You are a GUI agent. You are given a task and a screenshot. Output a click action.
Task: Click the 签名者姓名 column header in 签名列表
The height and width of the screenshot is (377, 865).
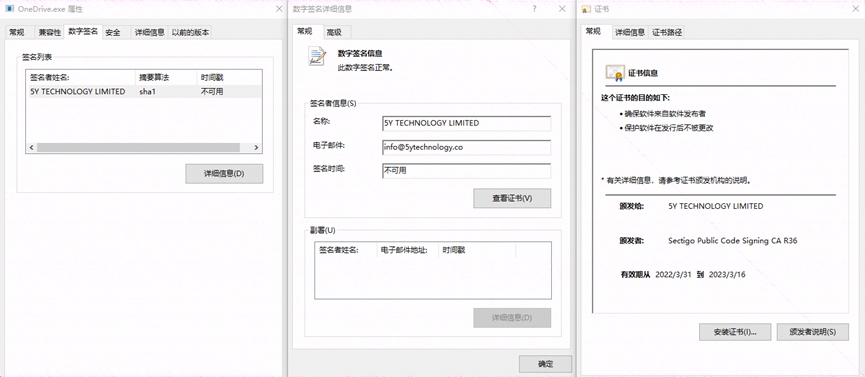click(x=81, y=78)
